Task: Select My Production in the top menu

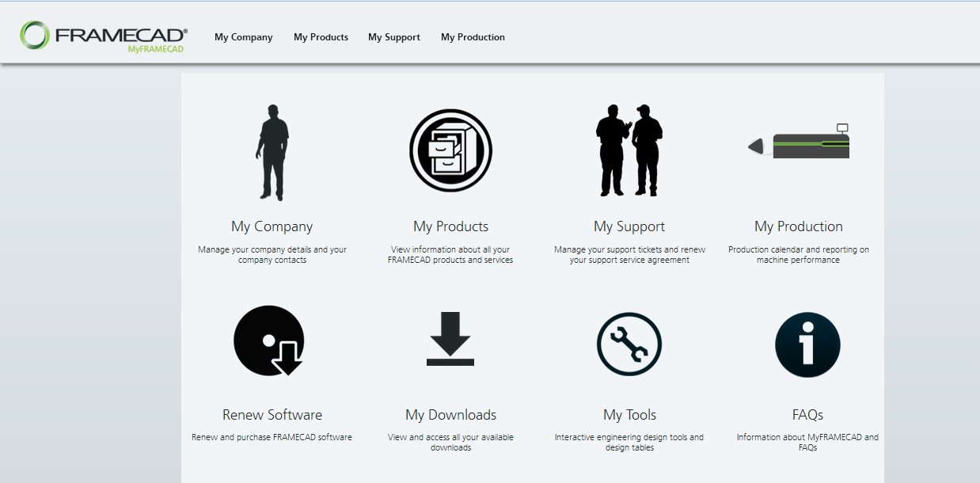Action: [x=473, y=37]
